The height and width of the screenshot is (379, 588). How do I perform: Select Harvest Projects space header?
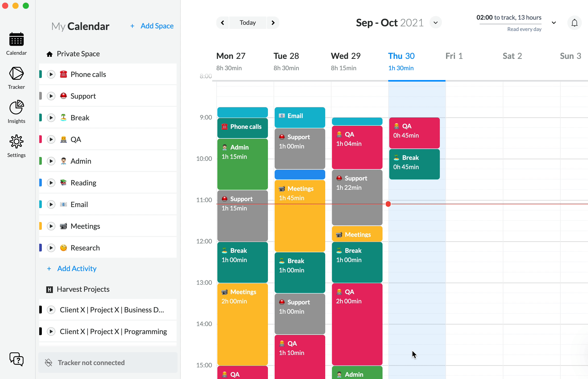tap(83, 289)
